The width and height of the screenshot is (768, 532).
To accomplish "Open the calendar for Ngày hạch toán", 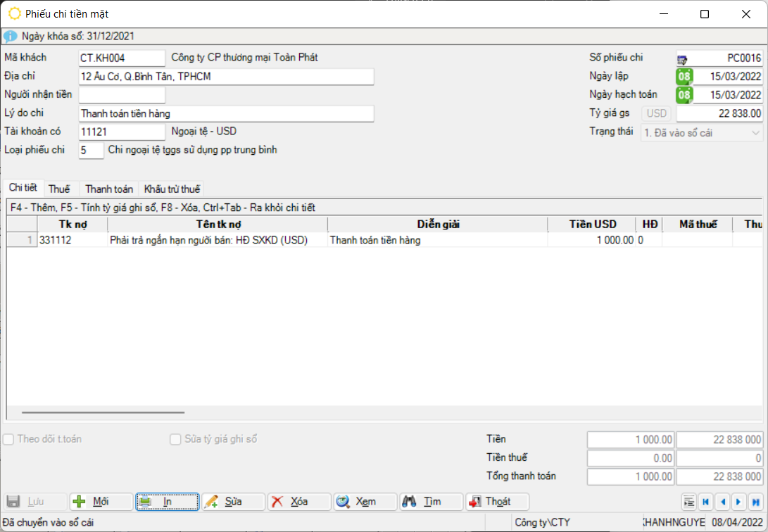I will coord(684,95).
